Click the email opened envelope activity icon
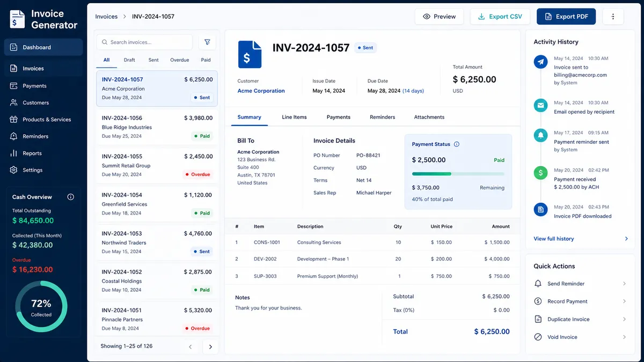This screenshot has height=362, width=644. (x=540, y=106)
